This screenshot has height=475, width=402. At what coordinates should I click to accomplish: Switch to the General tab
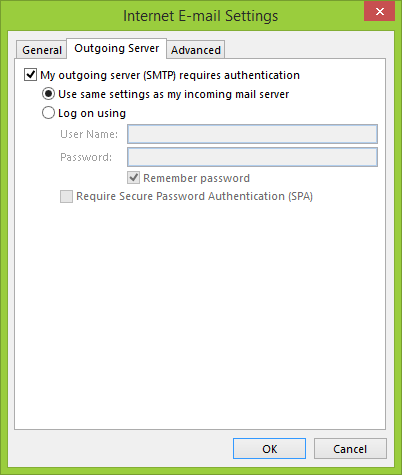pyautogui.click(x=42, y=50)
